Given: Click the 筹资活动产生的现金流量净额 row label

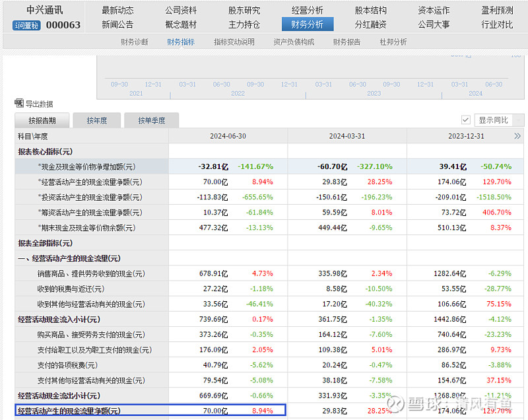Looking at the screenshot, I should (x=90, y=213).
